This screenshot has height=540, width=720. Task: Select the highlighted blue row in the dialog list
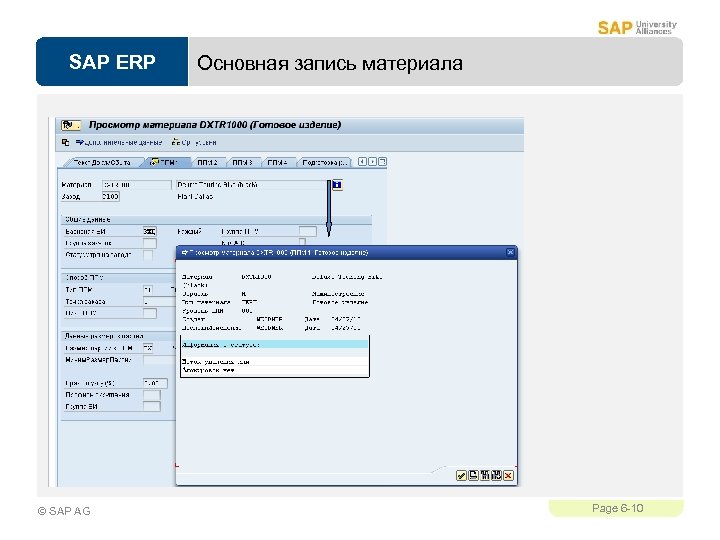pyautogui.click(x=275, y=344)
